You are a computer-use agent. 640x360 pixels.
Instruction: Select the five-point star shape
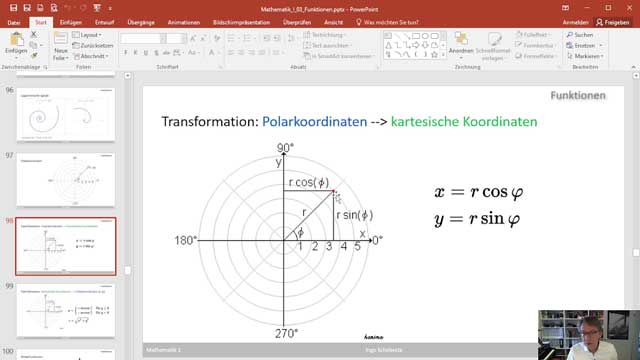434,54
